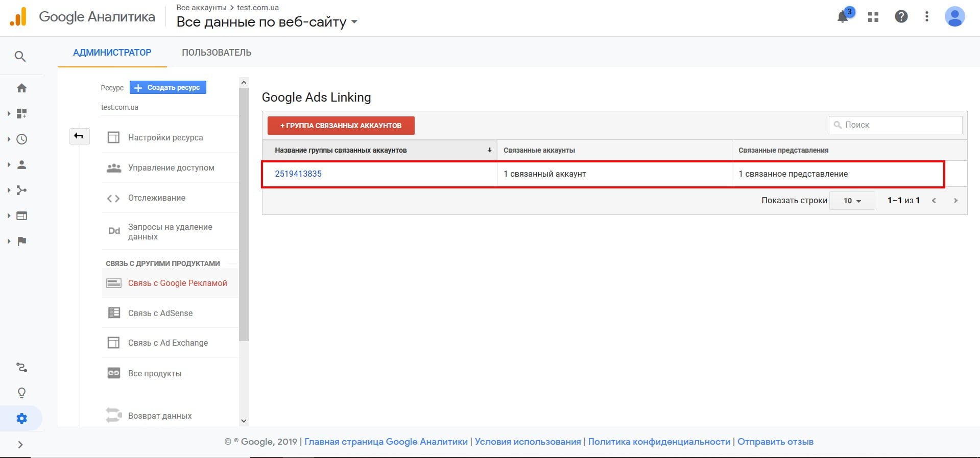Viewport: 980px width, 458px height.
Task: Go to Home via house icon
Action: pos(21,88)
